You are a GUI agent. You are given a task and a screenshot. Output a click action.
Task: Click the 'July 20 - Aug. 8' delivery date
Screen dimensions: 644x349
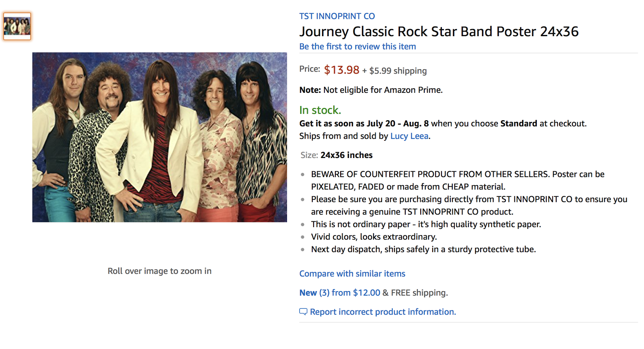pyautogui.click(x=398, y=123)
